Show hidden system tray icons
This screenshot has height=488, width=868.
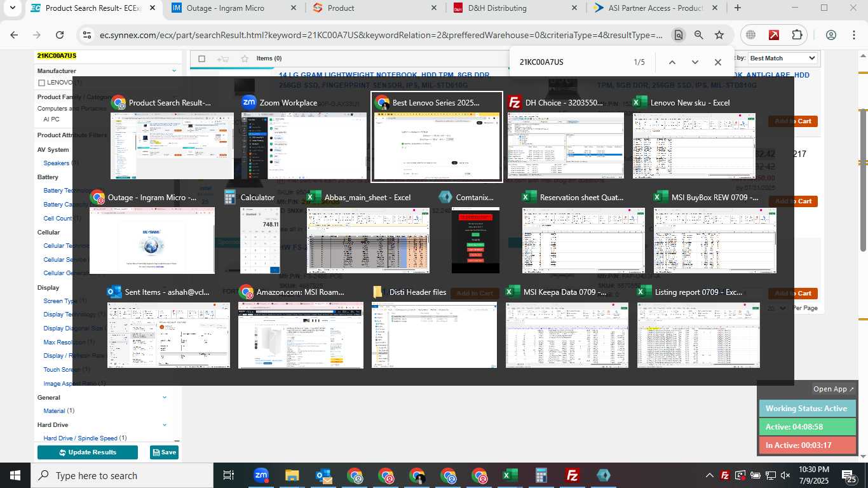pos(710,475)
